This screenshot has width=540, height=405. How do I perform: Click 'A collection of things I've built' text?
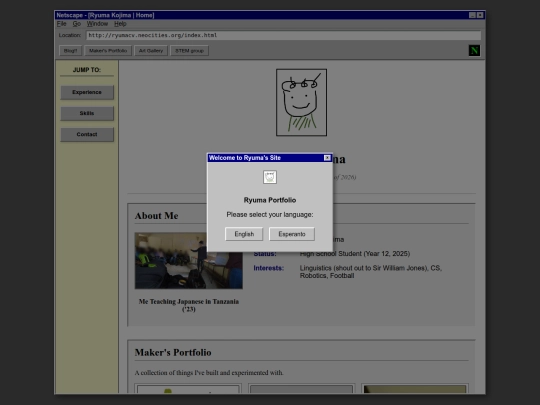click(x=209, y=373)
